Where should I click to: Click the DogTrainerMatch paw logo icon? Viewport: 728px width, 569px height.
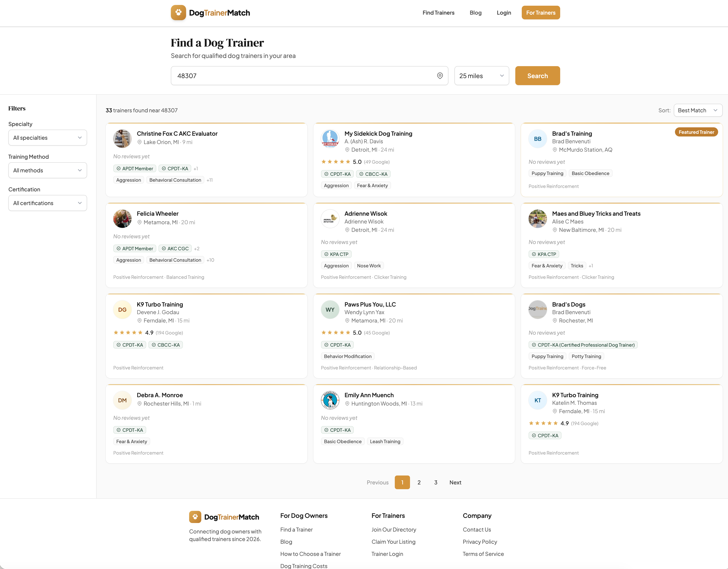[x=178, y=13]
